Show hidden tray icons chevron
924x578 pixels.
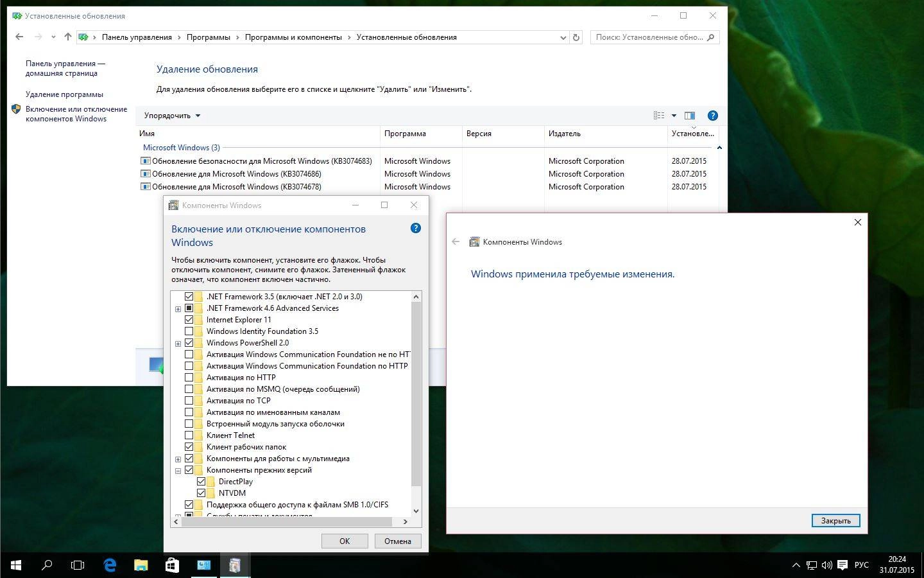(x=796, y=565)
